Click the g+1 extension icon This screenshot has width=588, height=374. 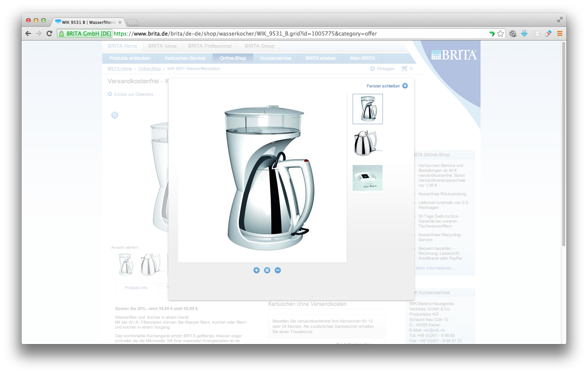pyautogui.click(x=536, y=33)
